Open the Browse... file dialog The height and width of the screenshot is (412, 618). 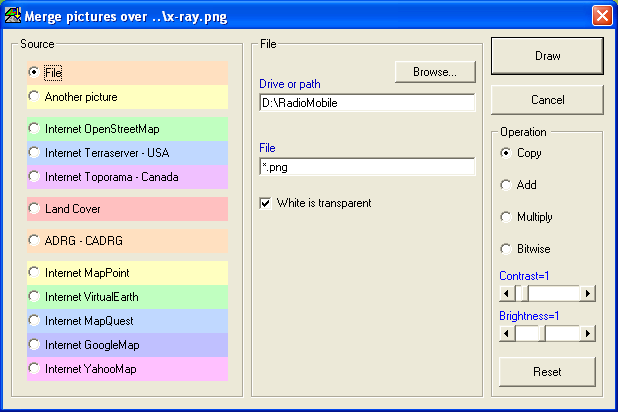point(435,72)
